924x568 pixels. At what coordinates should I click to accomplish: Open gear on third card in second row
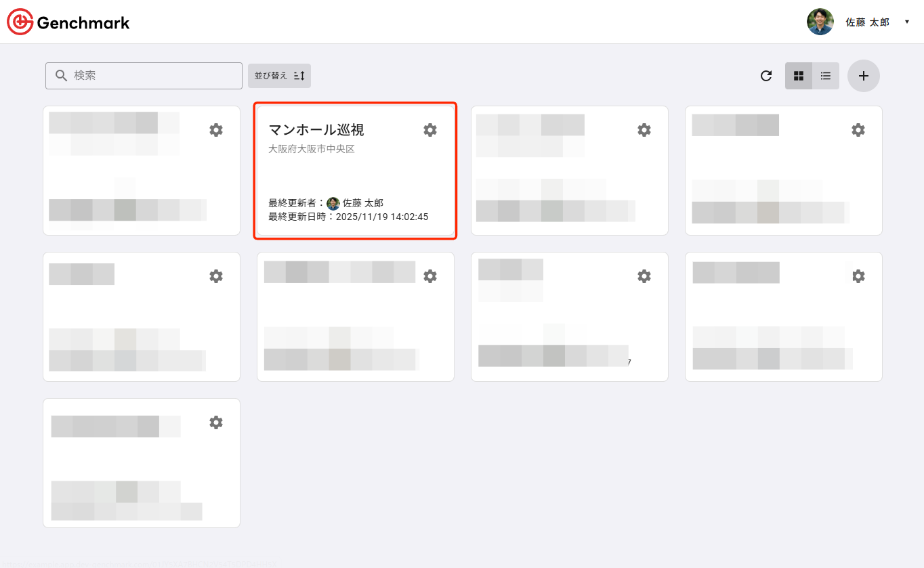tap(644, 276)
